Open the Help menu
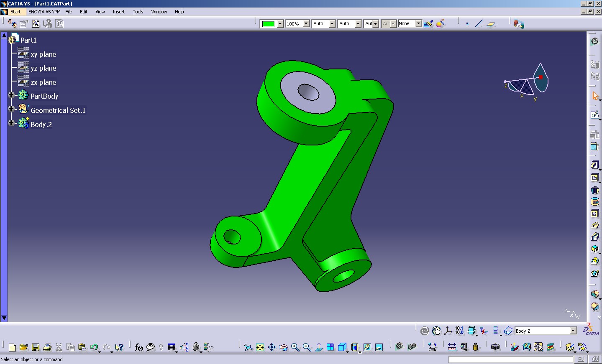 [x=179, y=12]
